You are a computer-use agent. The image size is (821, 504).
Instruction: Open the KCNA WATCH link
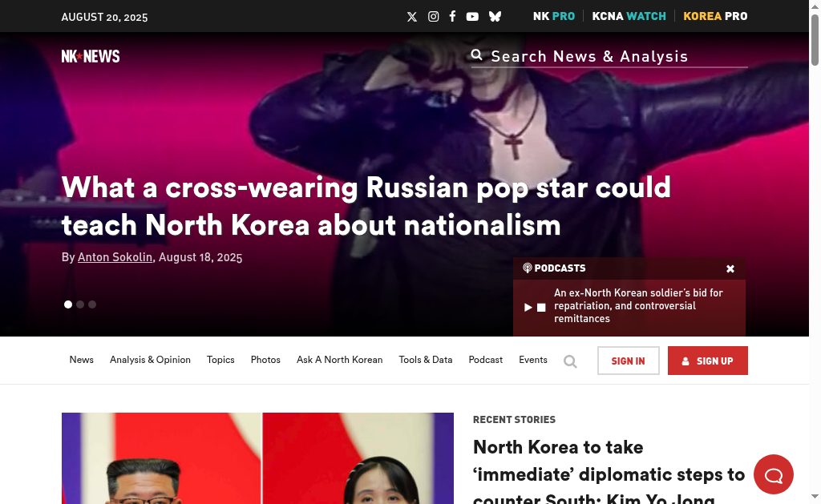629,16
